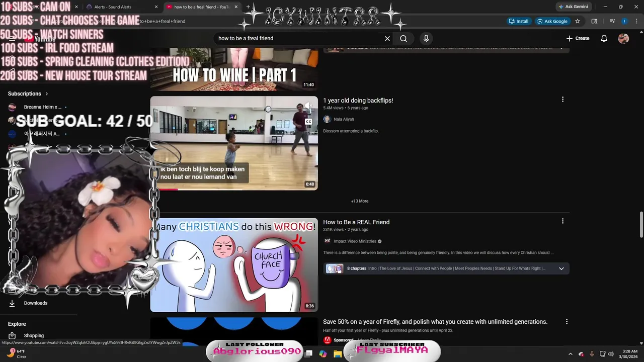This screenshot has height=362, width=644.
Task: Switch to the Alerts - Sound Alerts tab
Action: tap(121, 7)
